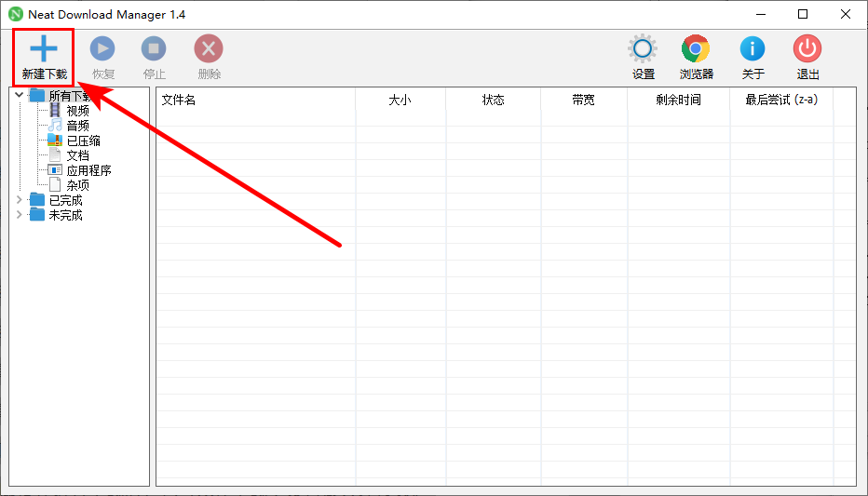Screen dimensions: 868x496
Task: Open the 应用程序 category
Action: tap(88, 170)
